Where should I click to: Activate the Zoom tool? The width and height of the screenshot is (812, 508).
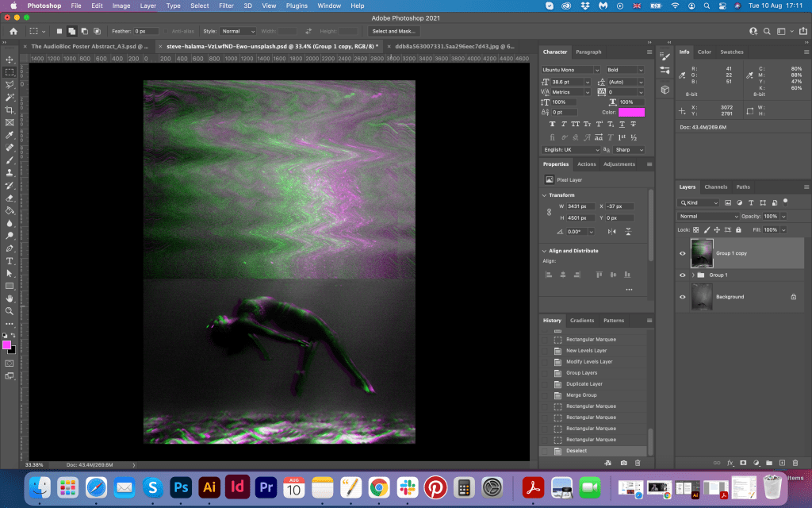pyautogui.click(x=10, y=310)
